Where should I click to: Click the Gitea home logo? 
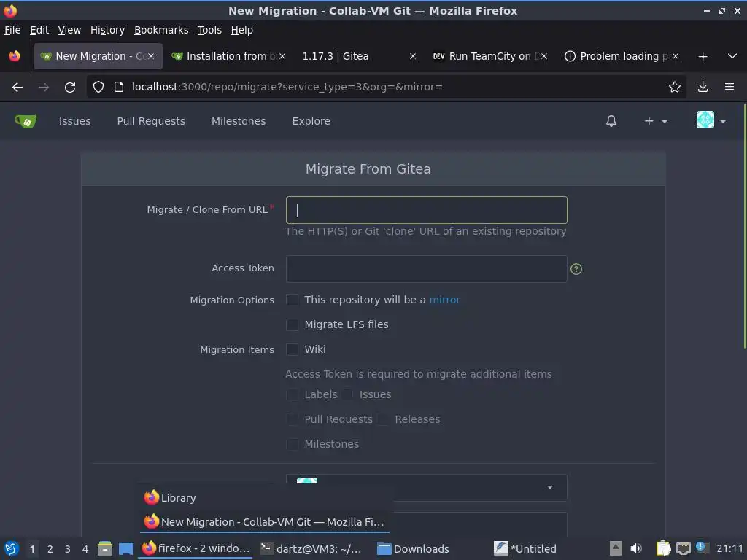(26, 122)
